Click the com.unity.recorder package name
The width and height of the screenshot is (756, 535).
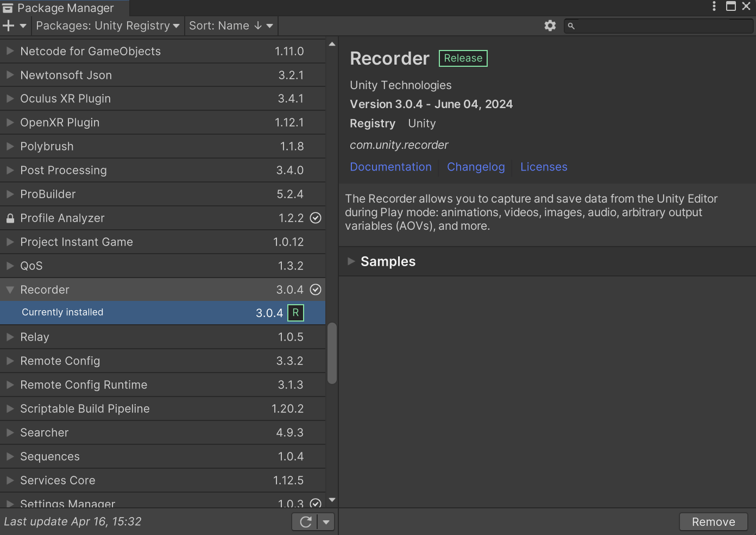399,145
